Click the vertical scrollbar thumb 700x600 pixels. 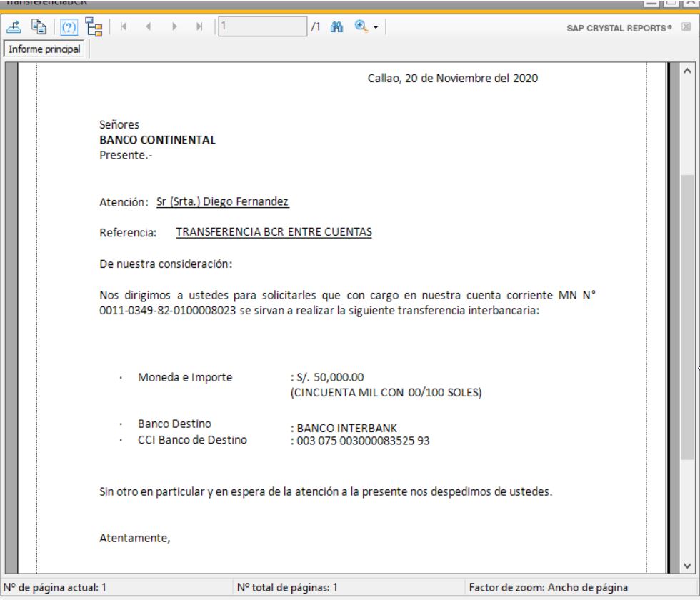pos(687,317)
